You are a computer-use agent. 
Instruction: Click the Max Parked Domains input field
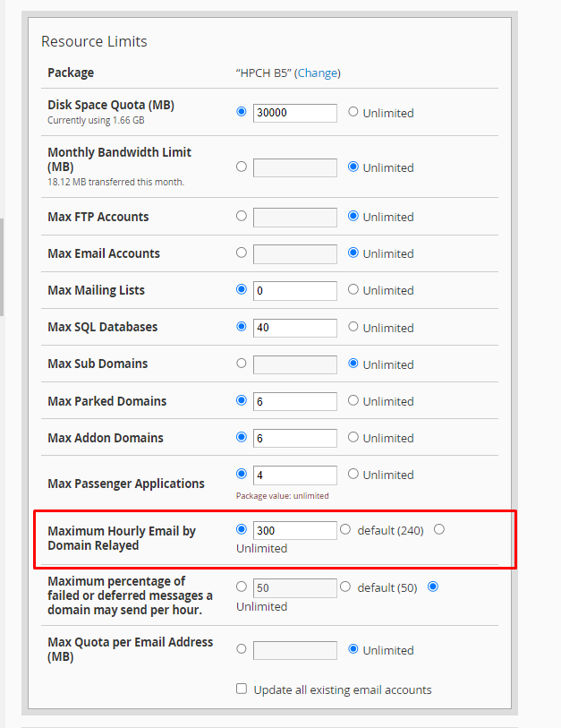pyautogui.click(x=295, y=401)
